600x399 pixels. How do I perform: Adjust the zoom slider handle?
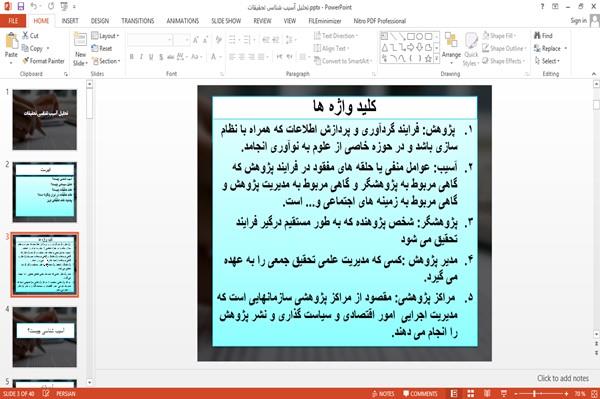(x=534, y=394)
